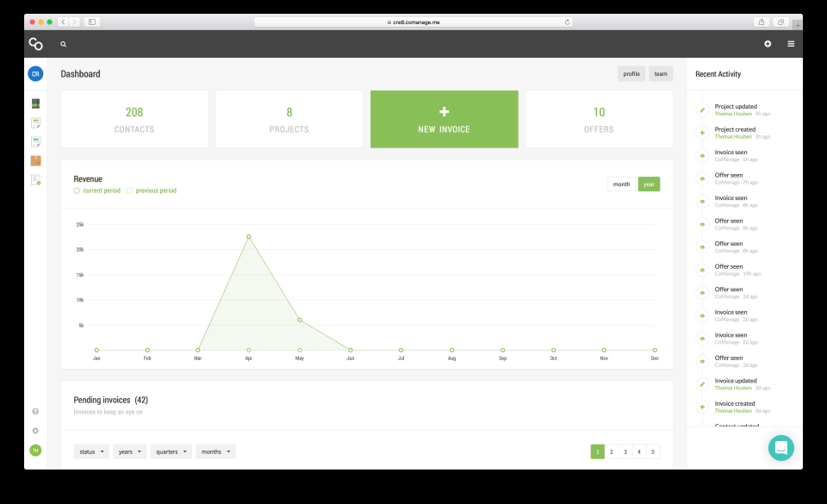Image resolution: width=827 pixels, height=504 pixels.
Task: Open the quarters filter dropdown
Action: [x=171, y=451]
